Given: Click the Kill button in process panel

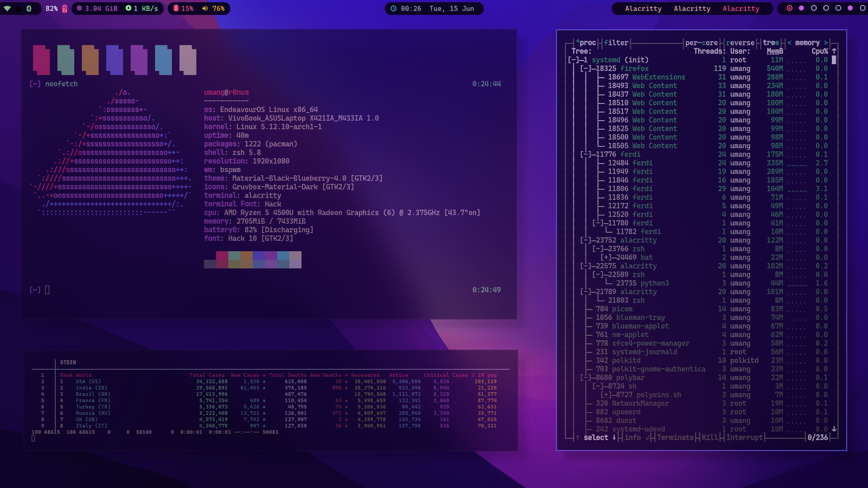Looking at the screenshot, I should tap(709, 437).
